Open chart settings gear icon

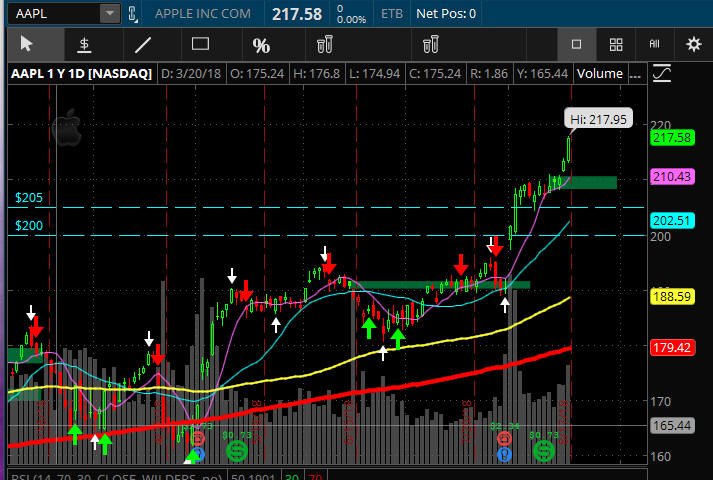693,44
